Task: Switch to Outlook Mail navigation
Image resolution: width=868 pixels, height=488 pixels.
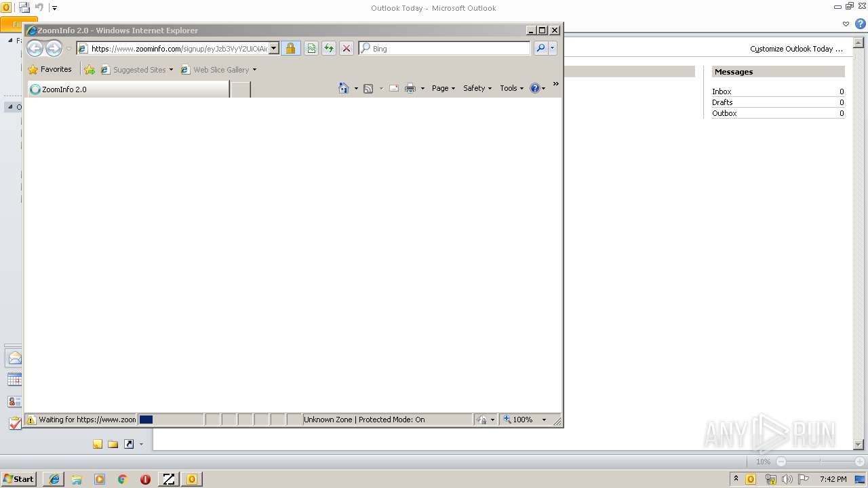Action: (14, 358)
